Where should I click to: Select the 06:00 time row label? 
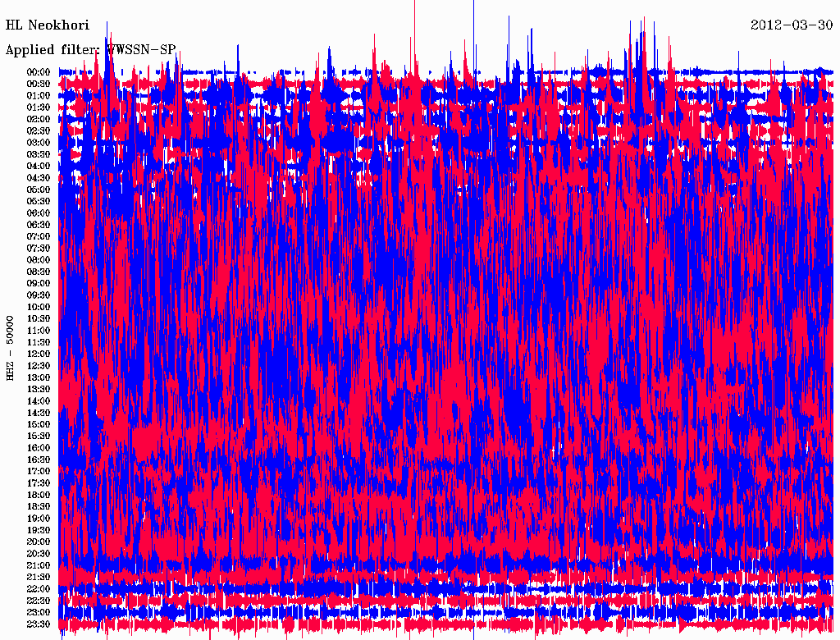coord(39,213)
